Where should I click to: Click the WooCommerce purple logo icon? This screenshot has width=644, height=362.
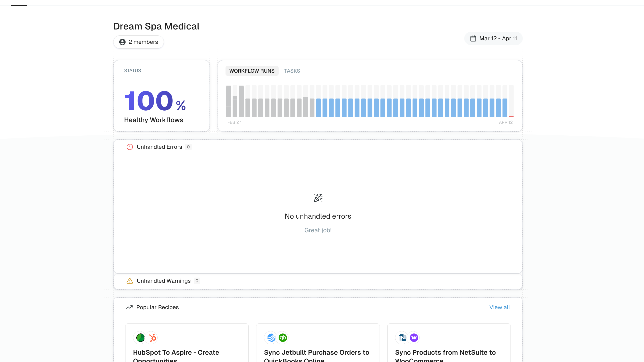coord(414,338)
